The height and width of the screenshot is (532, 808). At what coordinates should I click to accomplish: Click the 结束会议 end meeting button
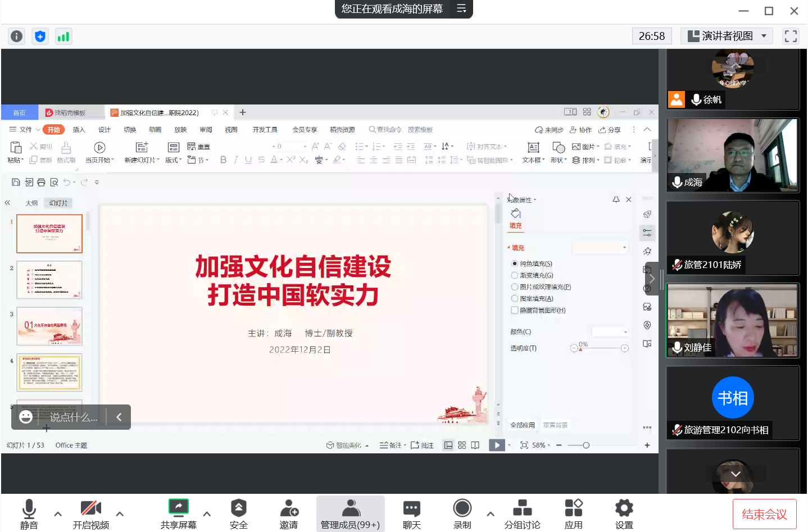pyautogui.click(x=764, y=514)
